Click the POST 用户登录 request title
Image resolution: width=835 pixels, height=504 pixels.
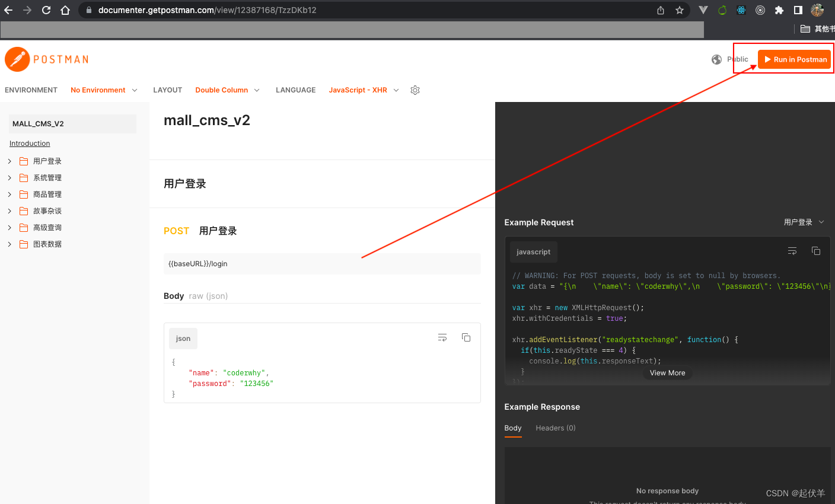pos(200,231)
